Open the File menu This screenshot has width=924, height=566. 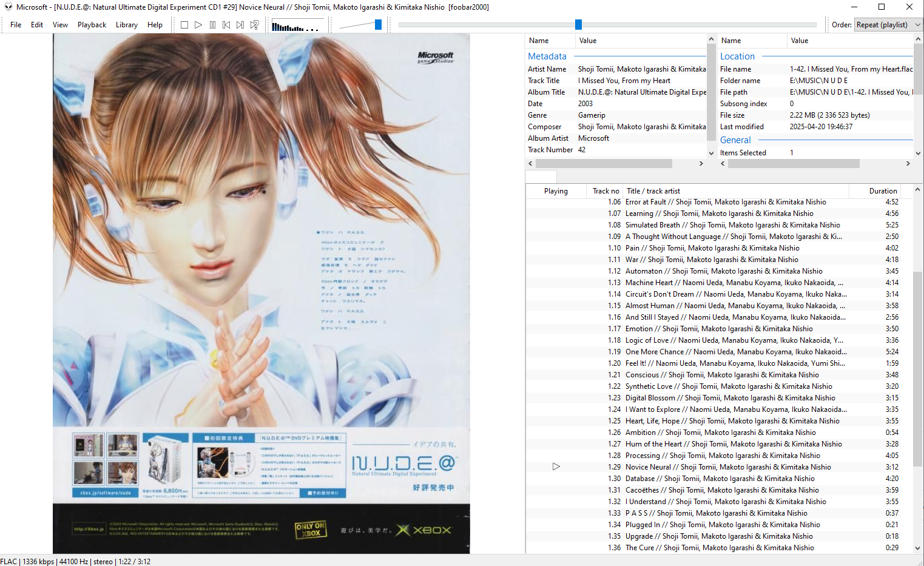(x=16, y=25)
